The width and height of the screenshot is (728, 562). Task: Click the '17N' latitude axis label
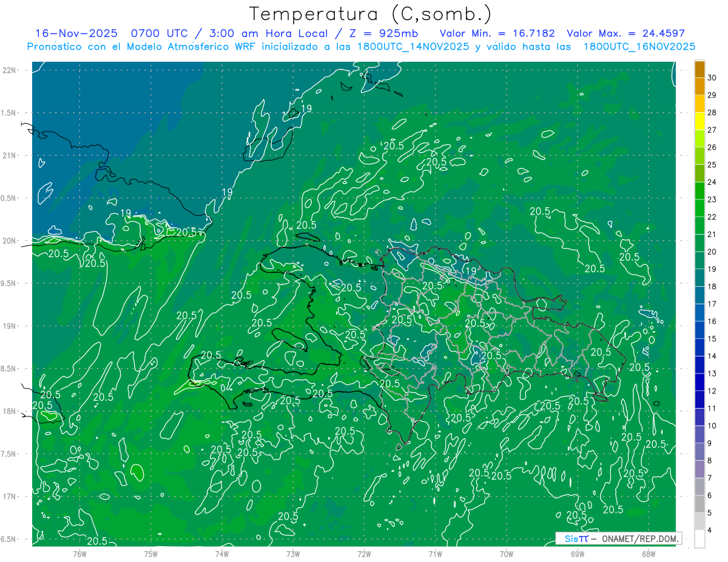[9, 497]
